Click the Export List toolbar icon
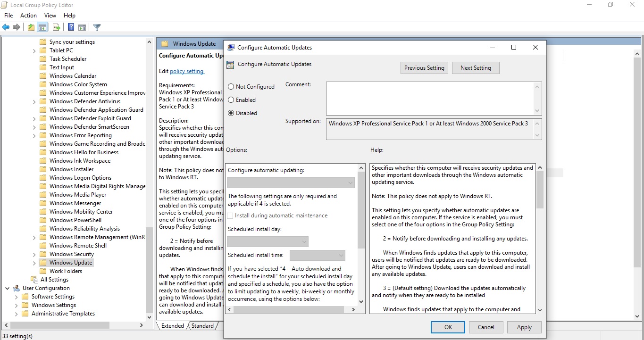Image resolution: width=644 pixels, height=340 pixels. (x=56, y=27)
